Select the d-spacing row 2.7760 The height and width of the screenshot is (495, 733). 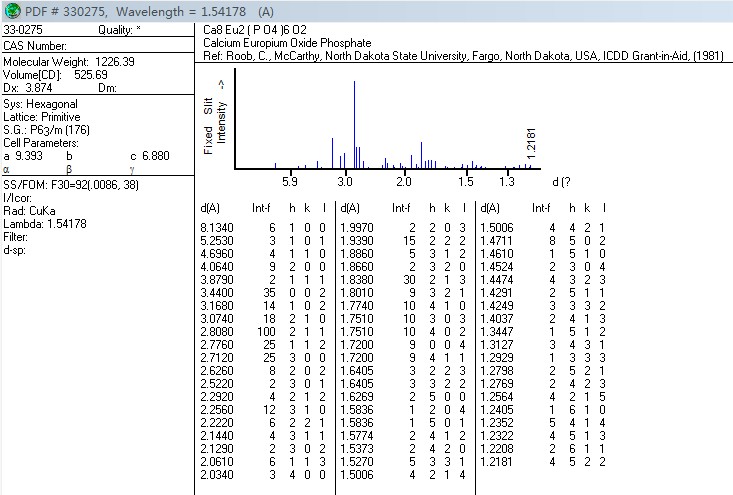pos(263,345)
